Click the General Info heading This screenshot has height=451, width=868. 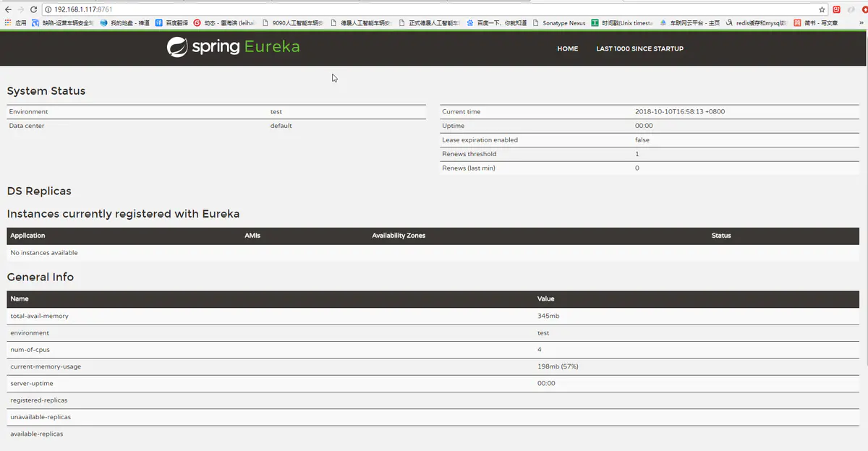(x=41, y=277)
